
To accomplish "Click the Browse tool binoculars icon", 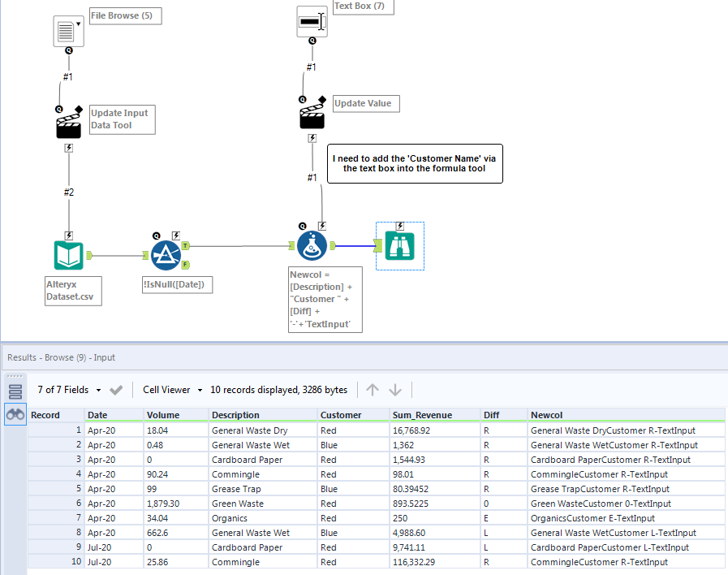I will 398,245.
